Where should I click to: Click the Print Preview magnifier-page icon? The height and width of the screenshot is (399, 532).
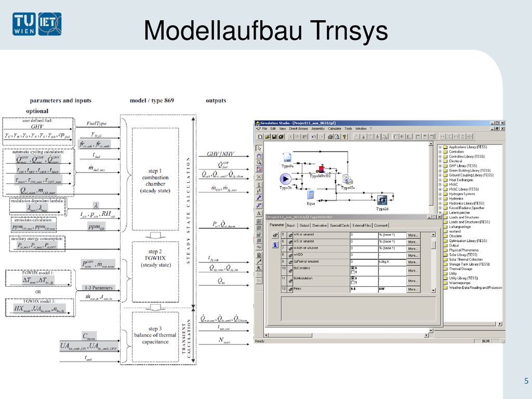[337, 137]
